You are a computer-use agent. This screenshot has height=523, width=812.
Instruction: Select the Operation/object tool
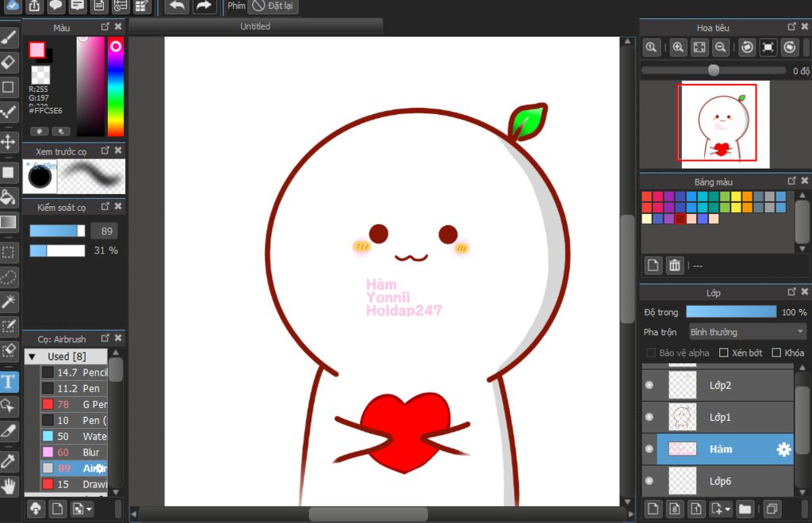coord(9,406)
